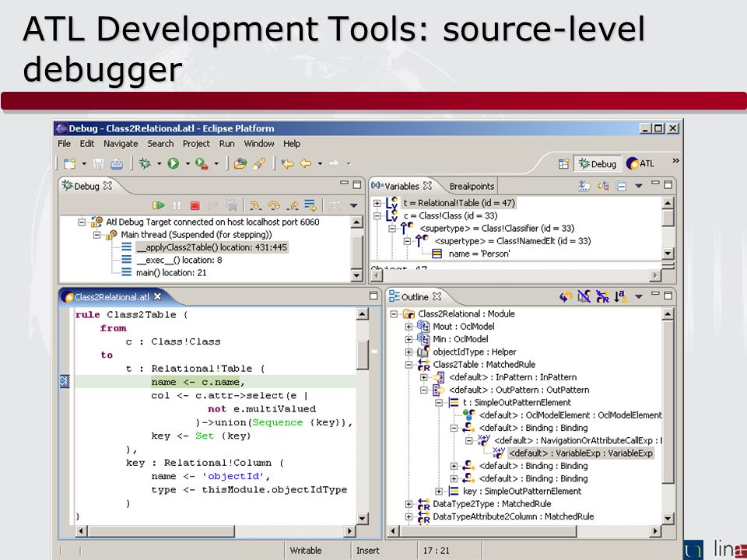
Task: Select <default> : VariableExp : VariableExp node
Action: click(x=580, y=453)
